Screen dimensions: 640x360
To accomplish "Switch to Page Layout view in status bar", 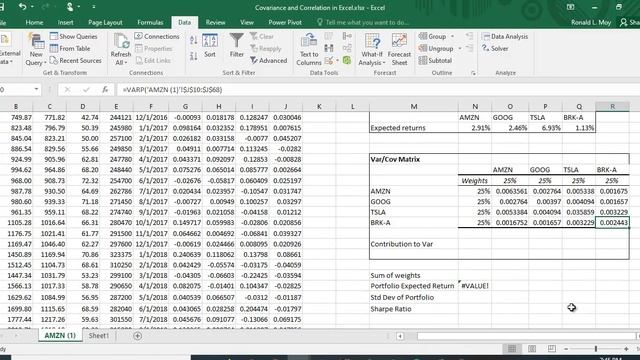I will coord(532,349).
